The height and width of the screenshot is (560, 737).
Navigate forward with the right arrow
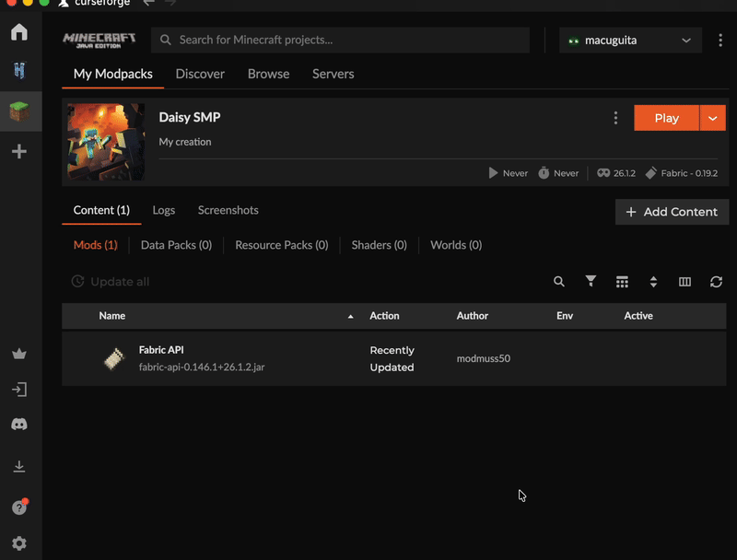(170, 3)
